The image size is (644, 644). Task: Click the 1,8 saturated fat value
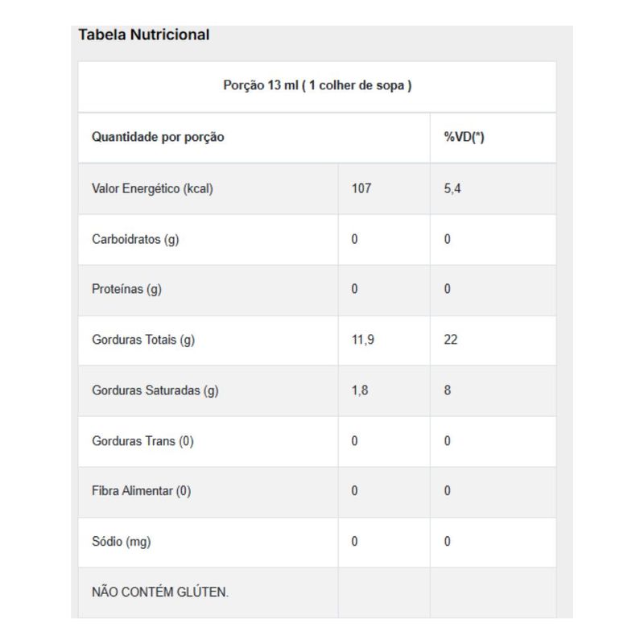point(360,390)
